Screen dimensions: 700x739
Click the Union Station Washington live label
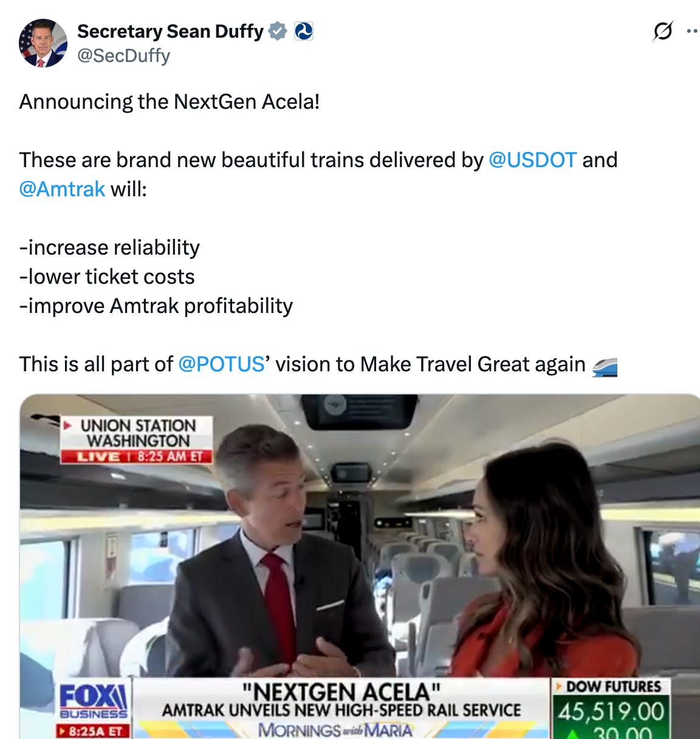[137, 440]
